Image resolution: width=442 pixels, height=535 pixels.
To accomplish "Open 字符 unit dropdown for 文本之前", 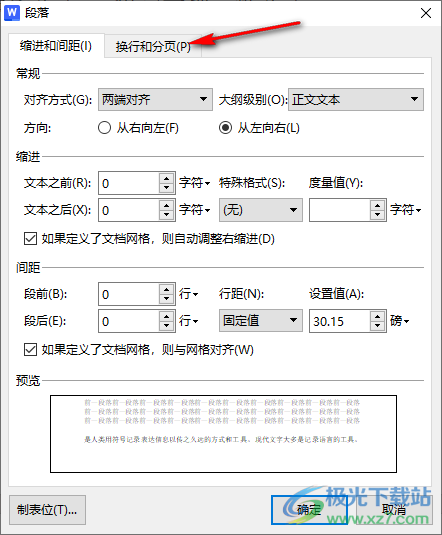I will [x=195, y=183].
